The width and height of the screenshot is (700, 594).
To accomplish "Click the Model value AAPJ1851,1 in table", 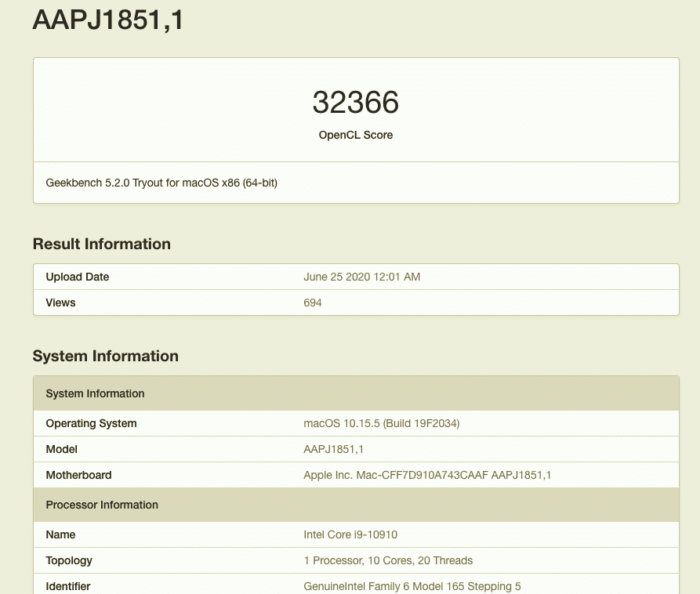I will pos(333,449).
